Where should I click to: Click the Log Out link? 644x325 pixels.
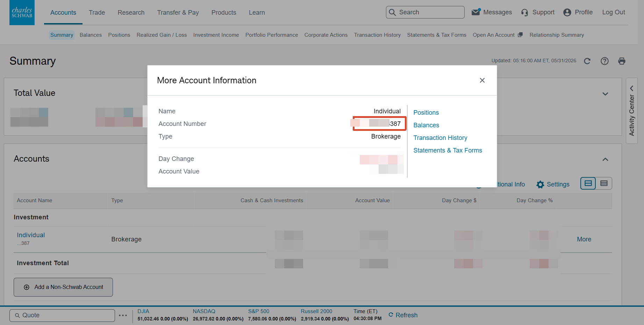coord(614,12)
